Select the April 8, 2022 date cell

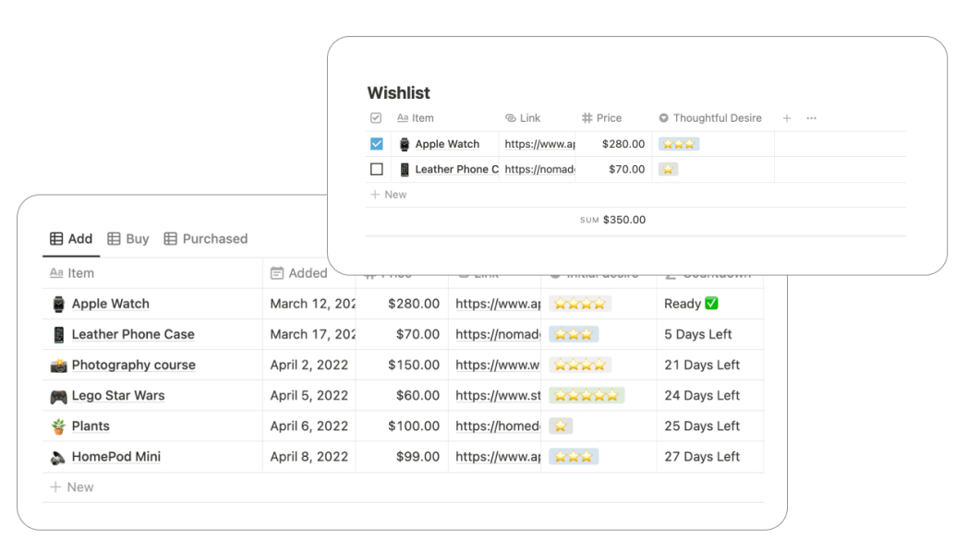coord(309,457)
